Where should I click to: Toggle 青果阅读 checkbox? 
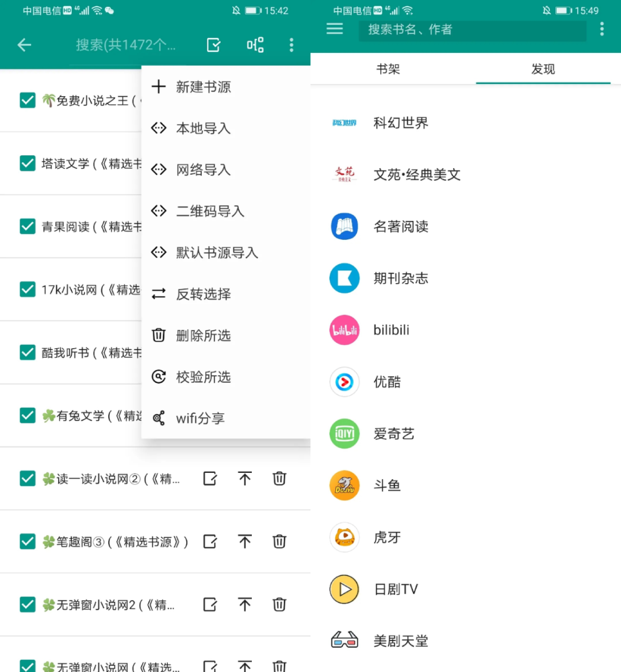pyautogui.click(x=28, y=226)
